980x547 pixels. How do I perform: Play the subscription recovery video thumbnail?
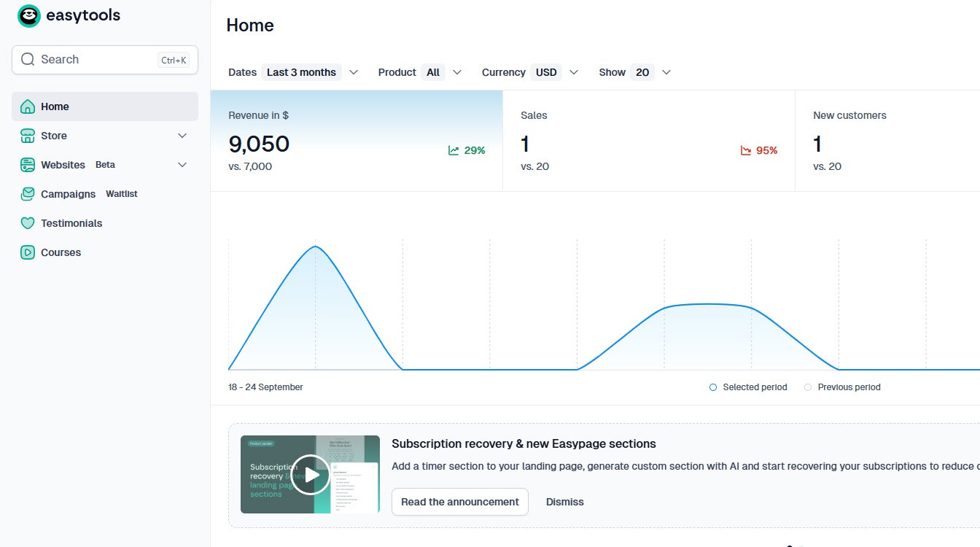(x=310, y=474)
